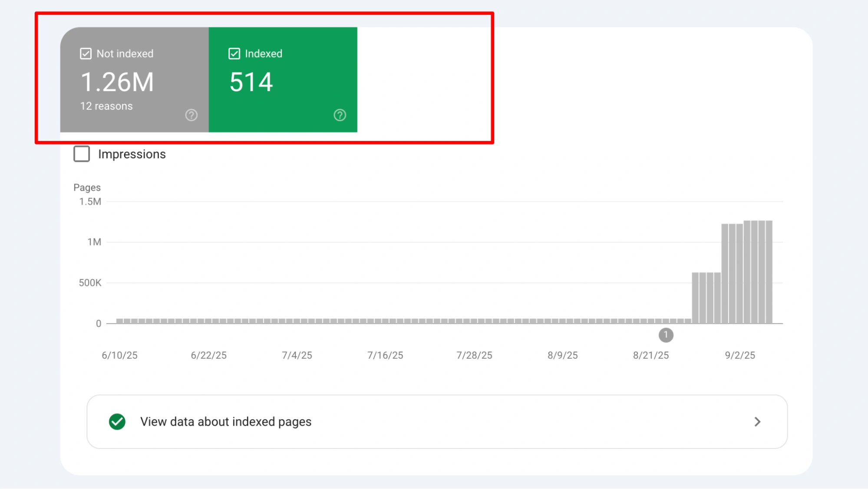Open View data about indexed pages
The image size is (868, 489).
tap(226, 422)
